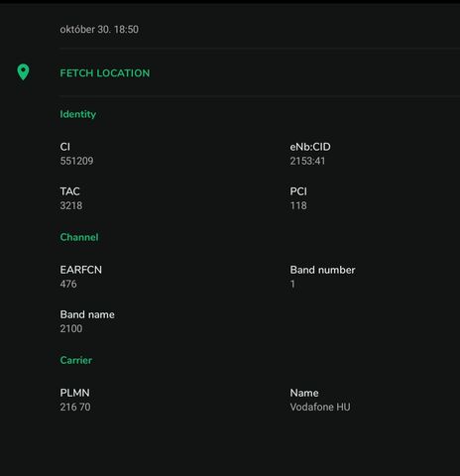Viewport: 460px width, 476px height.
Task: Tap the EARFCN value 476
Action: click(x=68, y=284)
